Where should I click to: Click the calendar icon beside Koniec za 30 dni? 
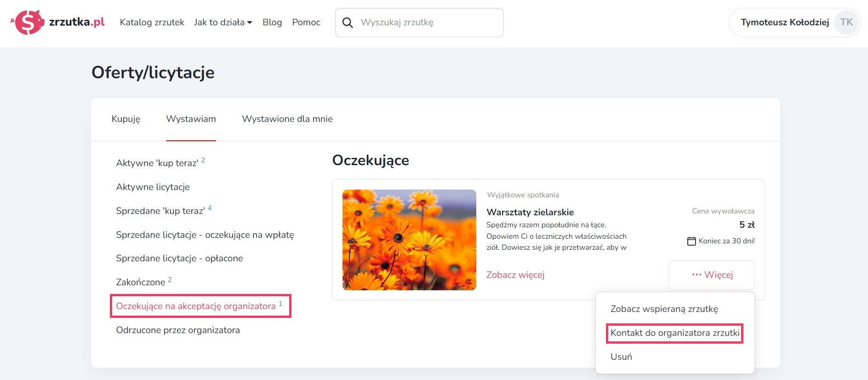tap(691, 241)
